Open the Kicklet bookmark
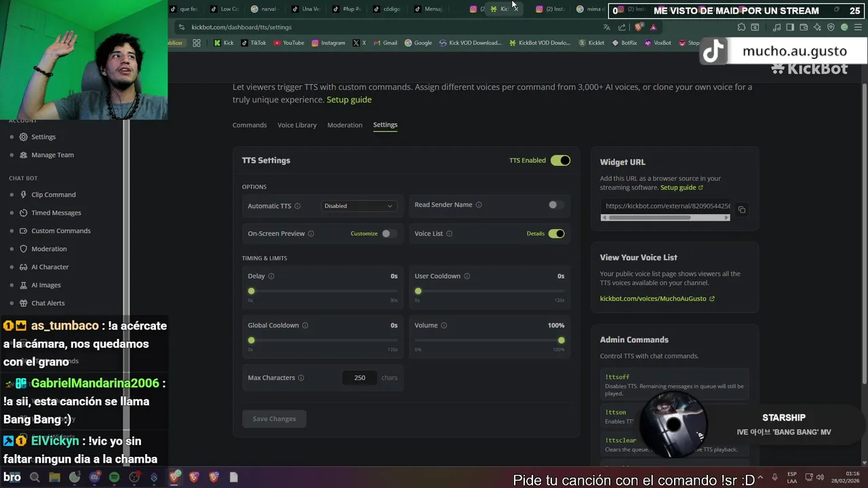 coord(591,43)
